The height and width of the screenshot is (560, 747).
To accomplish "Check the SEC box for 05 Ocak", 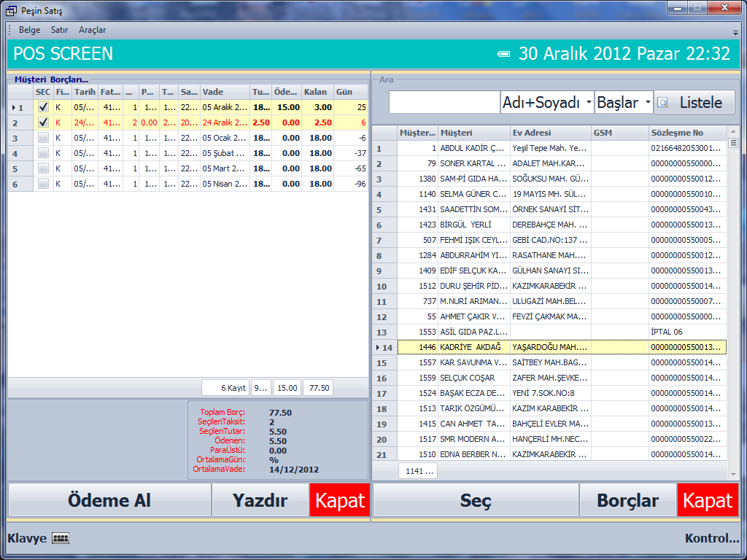I will pos(43,138).
